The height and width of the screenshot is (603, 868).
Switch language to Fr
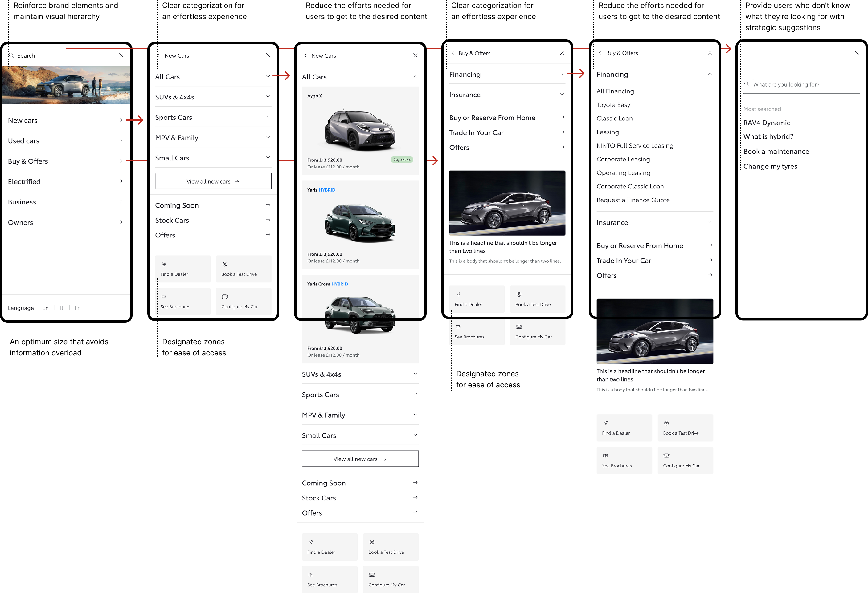[77, 308]
